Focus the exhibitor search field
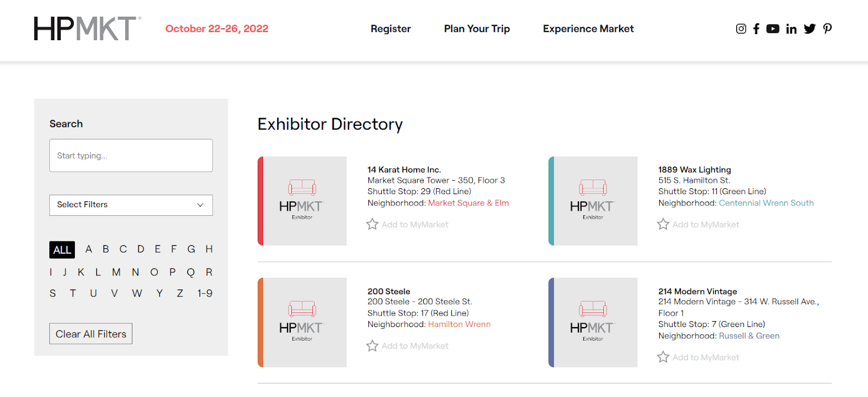The height and width of the screenshot is (397, 868). coord(131,156)
